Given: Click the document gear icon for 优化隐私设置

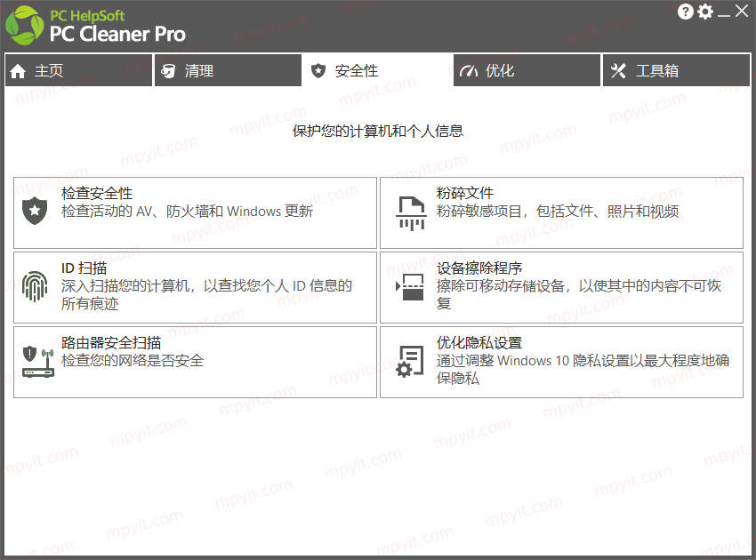Looking at the screenshot, I should point(410,361).
